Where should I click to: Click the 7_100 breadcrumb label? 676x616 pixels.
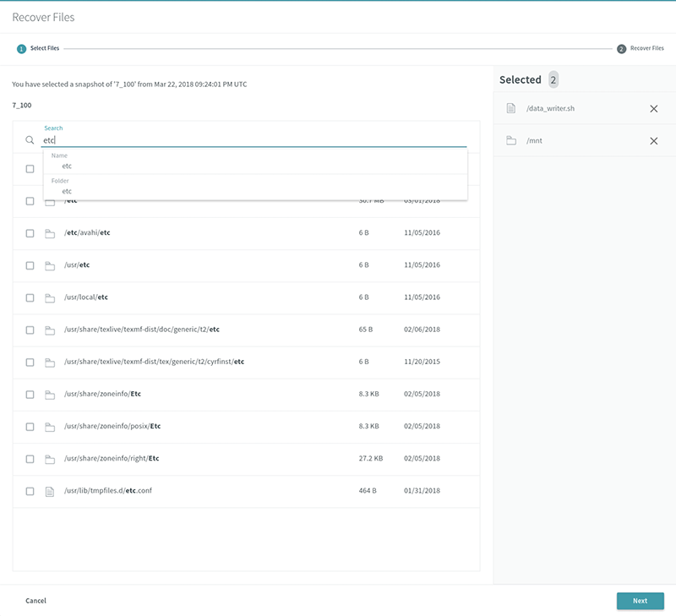22,105
